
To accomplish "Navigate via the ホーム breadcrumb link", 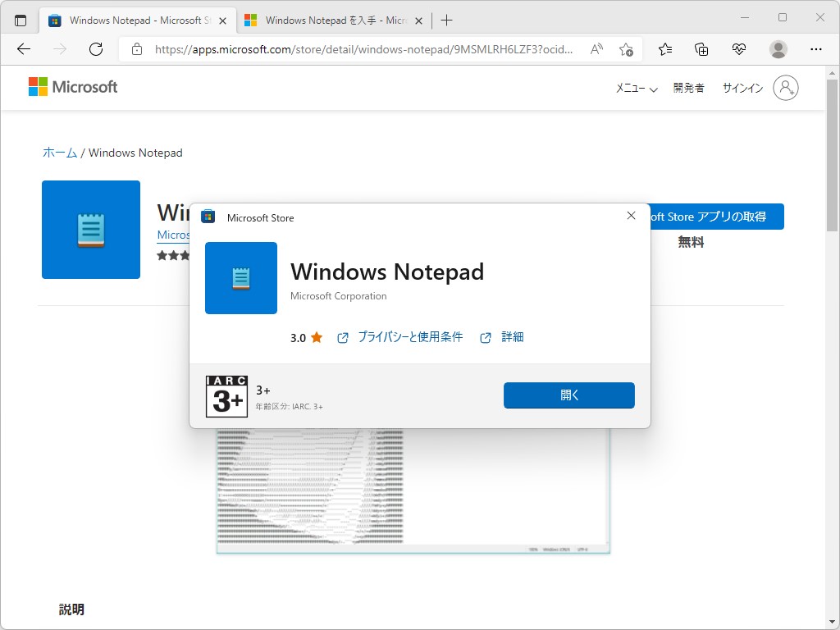I will click(x=59, y=153).
